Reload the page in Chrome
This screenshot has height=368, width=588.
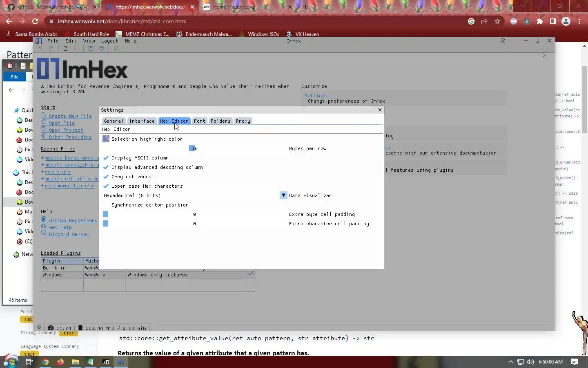click(x=35, y=21)
